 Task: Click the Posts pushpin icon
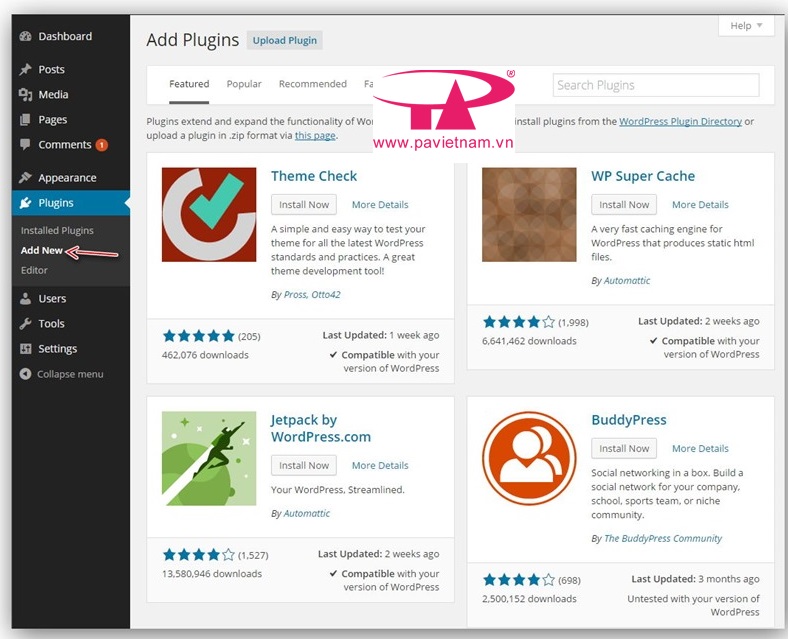(25, 69)
